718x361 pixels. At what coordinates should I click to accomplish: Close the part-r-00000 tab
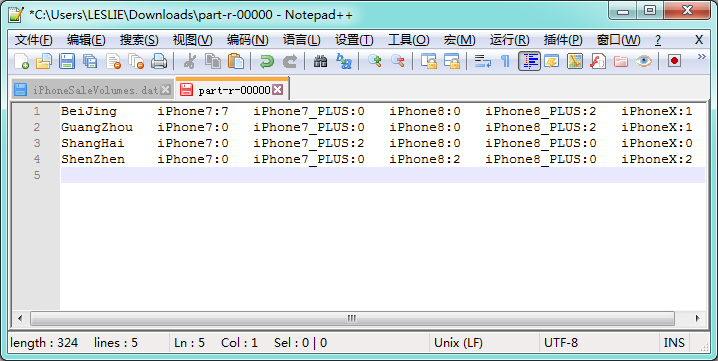tap(277, 90)
